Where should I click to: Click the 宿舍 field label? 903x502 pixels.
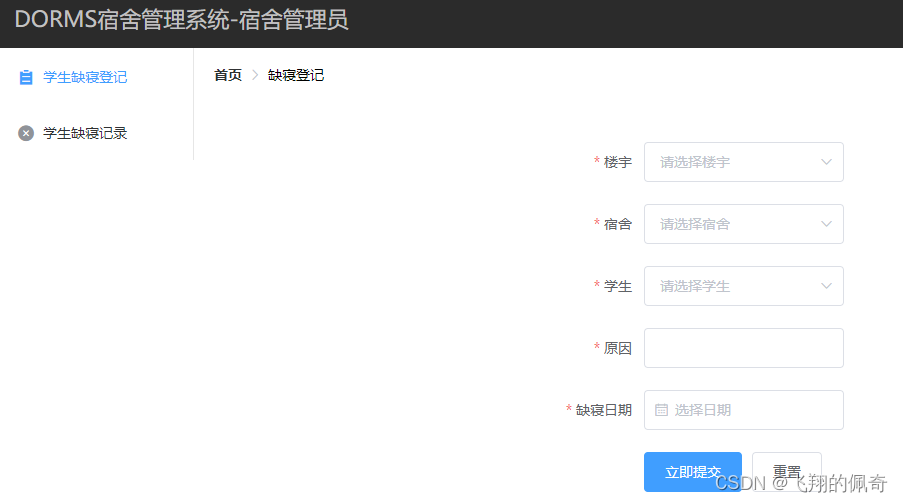617,224
